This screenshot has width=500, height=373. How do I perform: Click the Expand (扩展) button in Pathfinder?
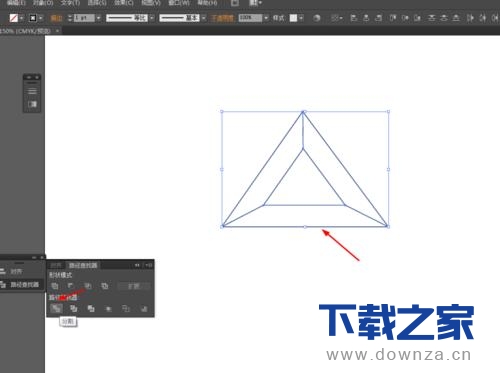click(x=134, y=286)
